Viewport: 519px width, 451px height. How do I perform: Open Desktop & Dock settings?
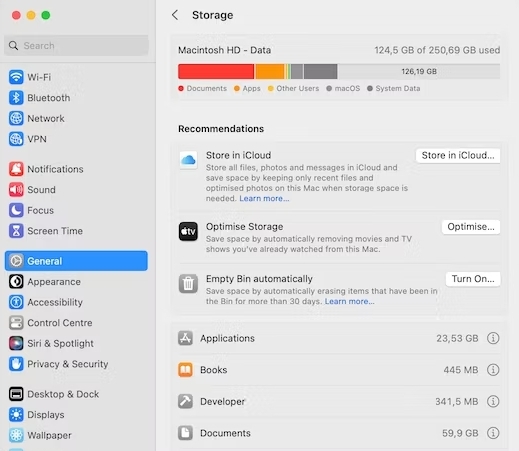(x=76, y=394)
